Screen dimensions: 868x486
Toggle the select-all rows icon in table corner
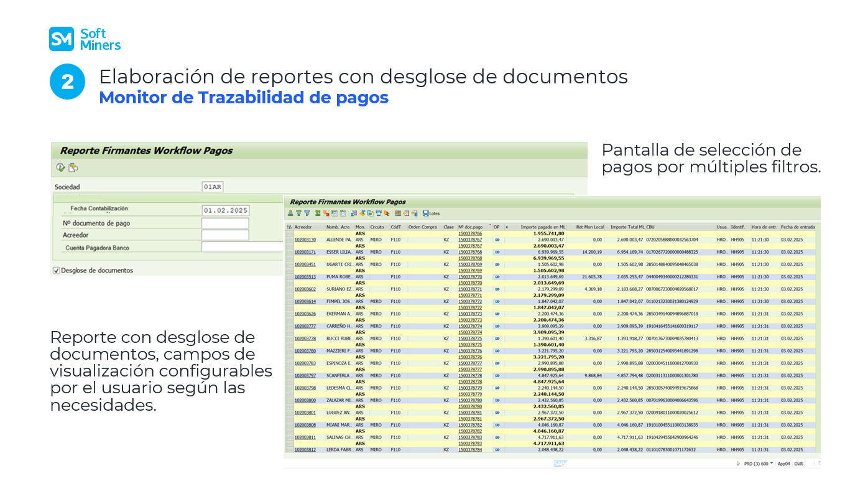(x=289, y=227)
